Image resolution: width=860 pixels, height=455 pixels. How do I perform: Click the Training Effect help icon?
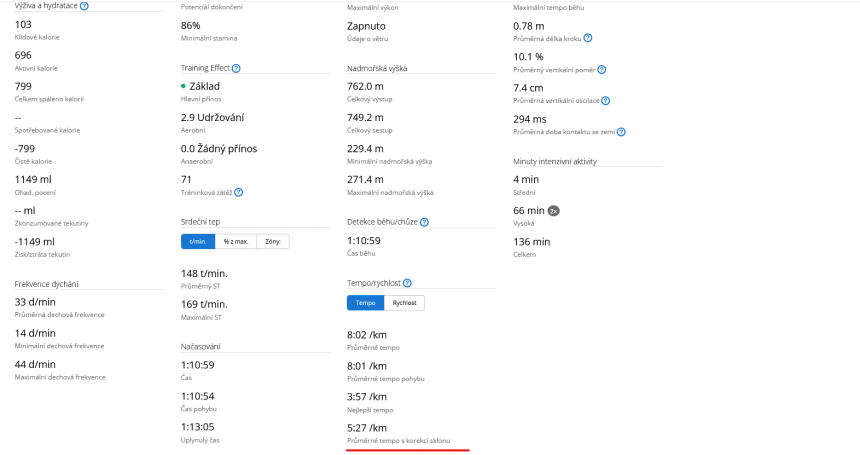coord(236,68)
